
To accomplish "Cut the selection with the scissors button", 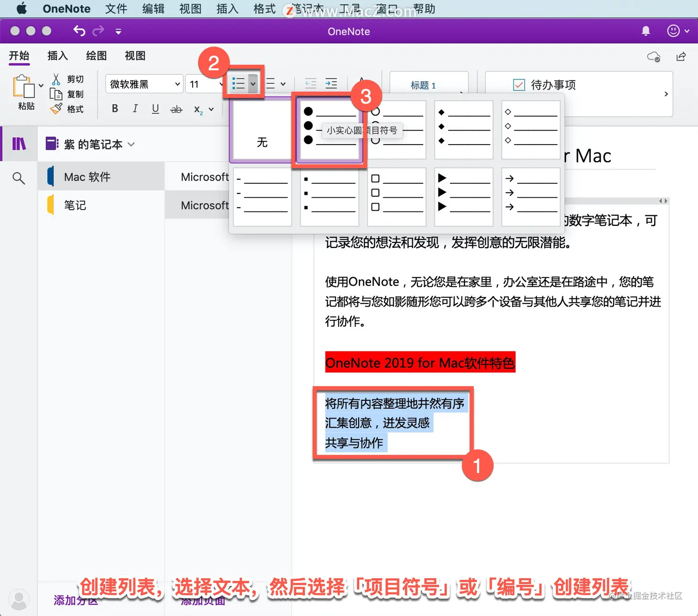I will click(68, 79).
